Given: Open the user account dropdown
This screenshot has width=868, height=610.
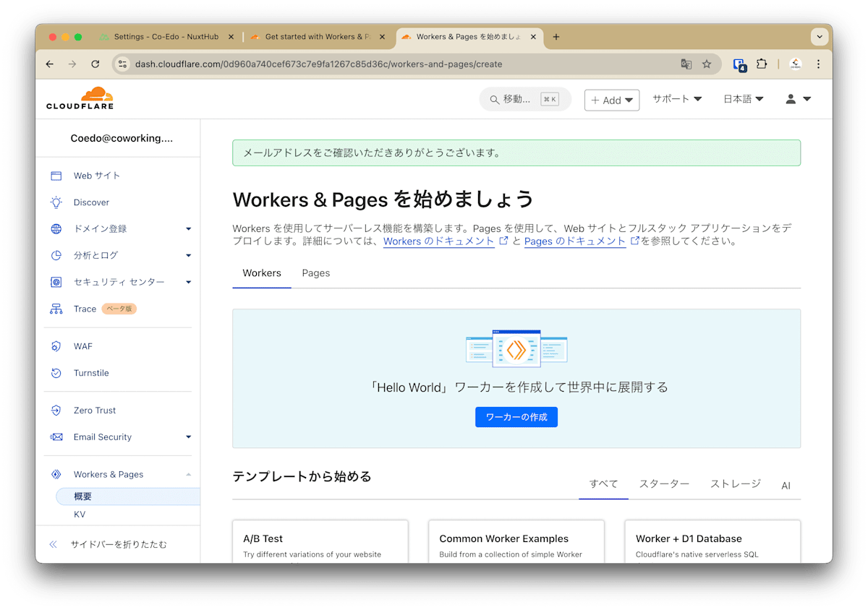Looking at the screenshot, I should 799,99.
